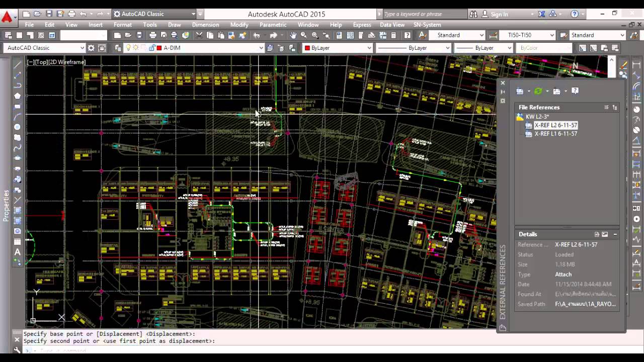This screenshot has width=644, height=362.
Task: Click the [2D Wireframe] visual style label
Action: point(67,62)
